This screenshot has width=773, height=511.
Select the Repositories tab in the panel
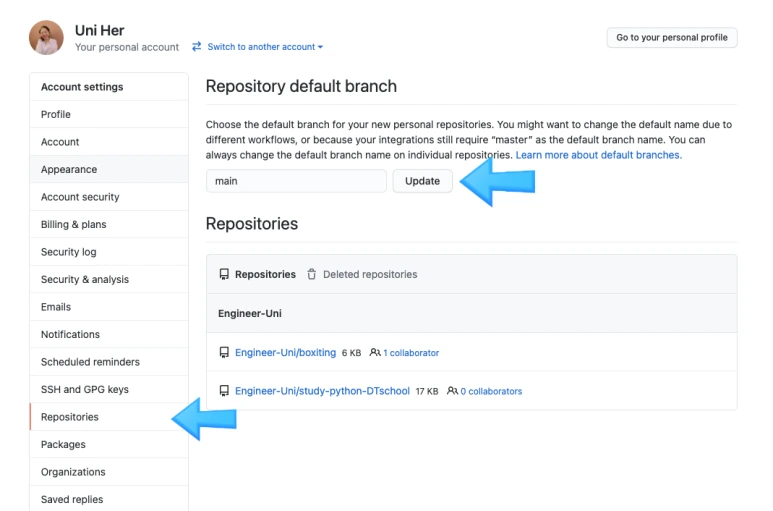pyautogui.click(x=265, y=274)
